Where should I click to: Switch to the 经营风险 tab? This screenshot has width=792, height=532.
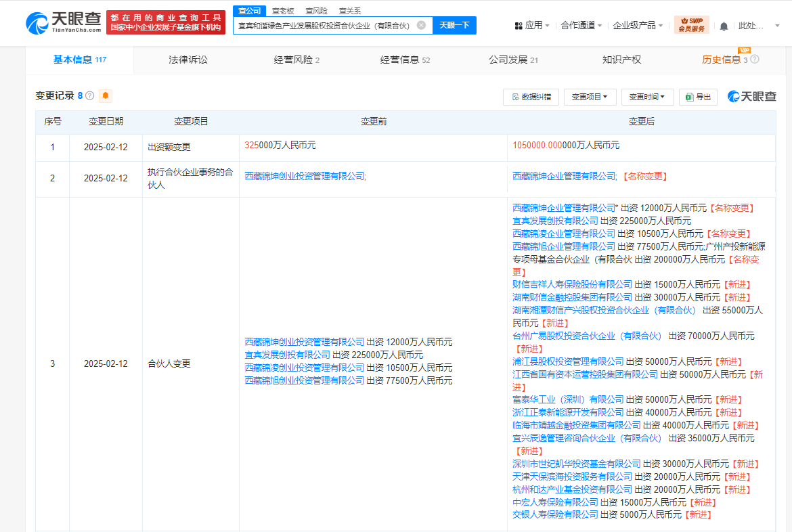point(296,60)
